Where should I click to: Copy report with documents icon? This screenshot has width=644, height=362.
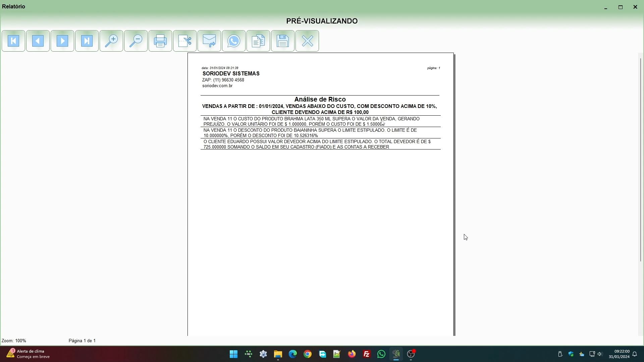[258, 41]
